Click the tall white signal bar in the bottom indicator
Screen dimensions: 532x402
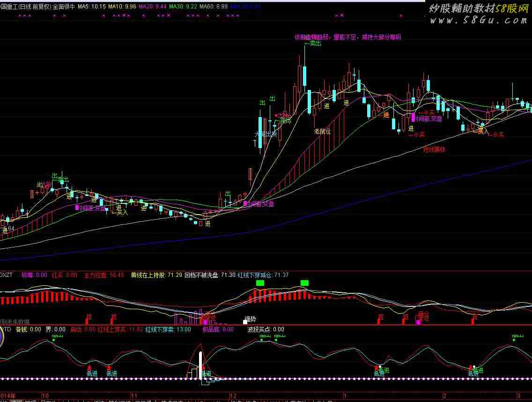[200, 365]
